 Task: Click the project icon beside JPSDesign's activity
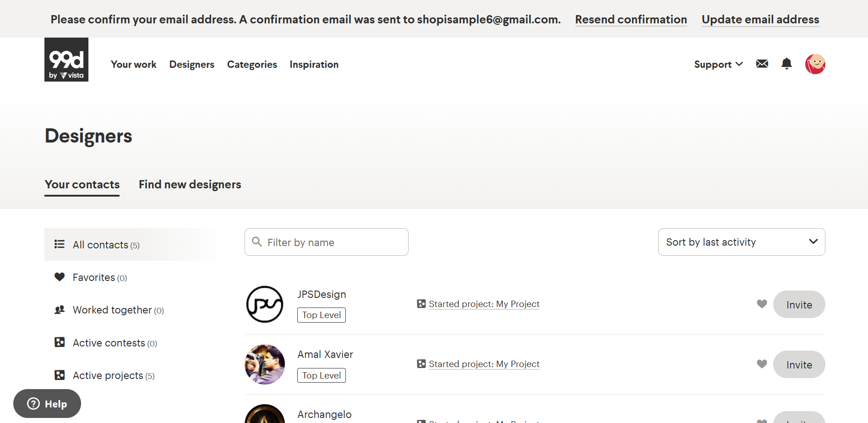tap(421, 303)
